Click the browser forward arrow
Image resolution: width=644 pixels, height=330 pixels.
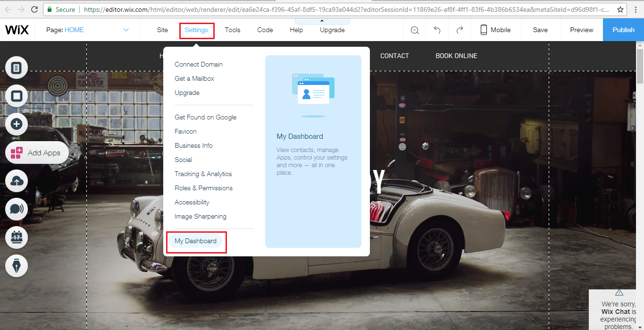tap(21, 9)
